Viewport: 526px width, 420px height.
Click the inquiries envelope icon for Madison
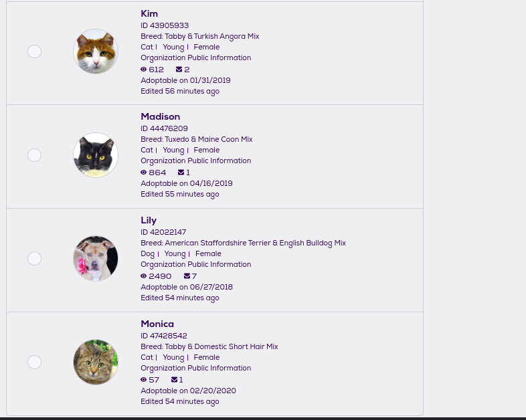181,173
